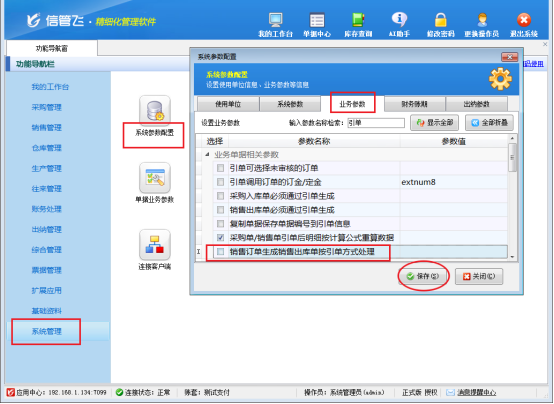Uncheck 采购单/销售单引单后明细 checkbox
The height and width of the screenshot is (404, 554).
(x=220, y=238)
